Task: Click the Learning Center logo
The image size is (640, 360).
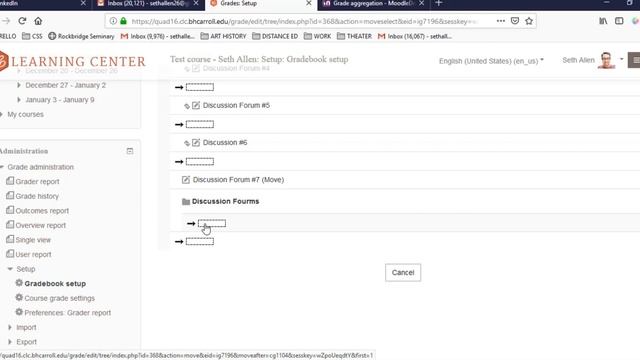Action: [73, 61]
